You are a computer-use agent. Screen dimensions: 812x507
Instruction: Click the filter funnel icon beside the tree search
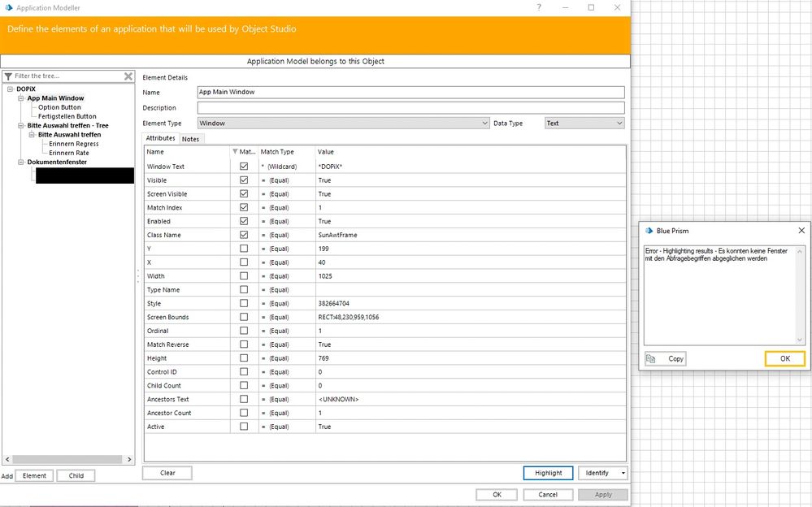tap(9, 76)
